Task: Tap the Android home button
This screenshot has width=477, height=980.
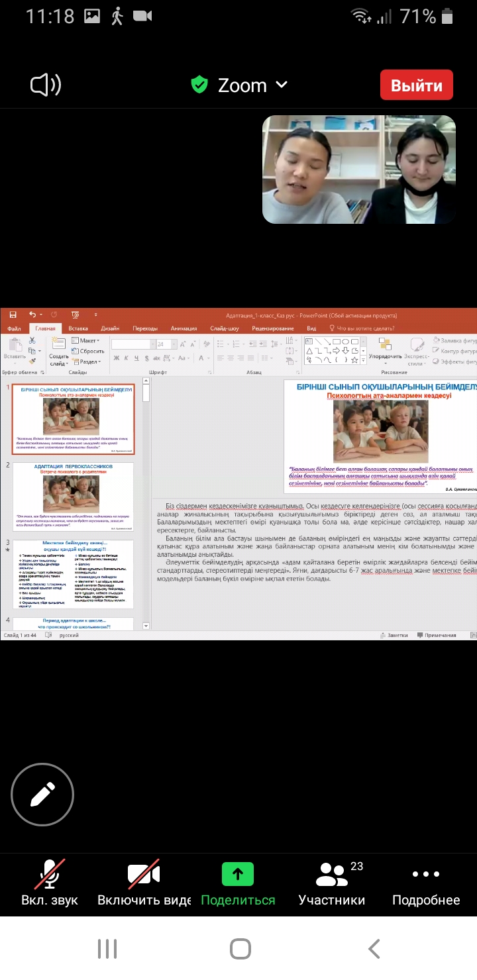Action: click(x=240, y=949)
